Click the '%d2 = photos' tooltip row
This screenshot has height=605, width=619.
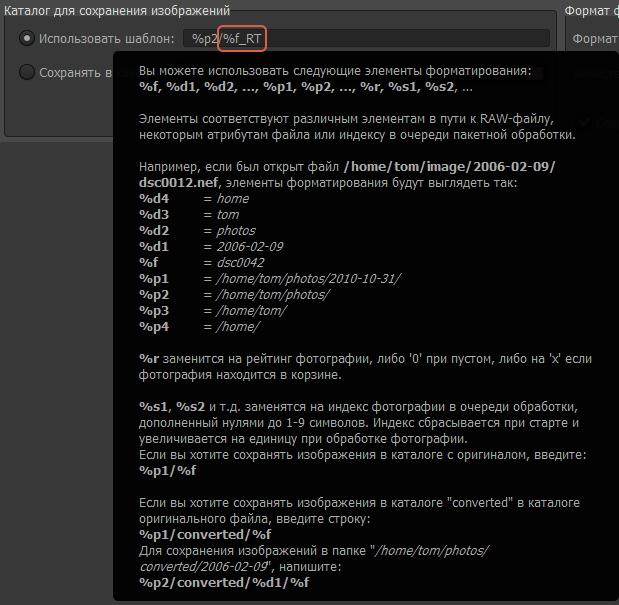(197, 230)
